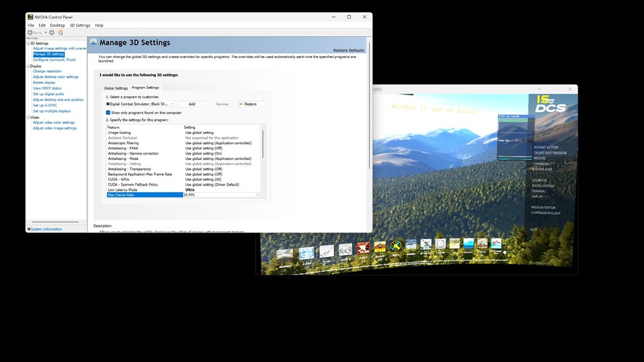Click the round gauge module icon in DCS
Screen dimensions: 644x362
click(440, 243)
